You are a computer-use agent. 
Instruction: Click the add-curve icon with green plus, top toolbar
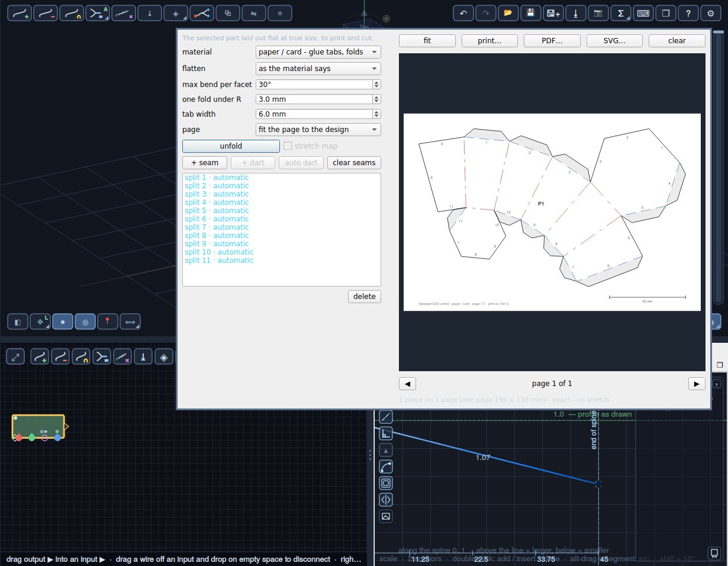(19, 13)
